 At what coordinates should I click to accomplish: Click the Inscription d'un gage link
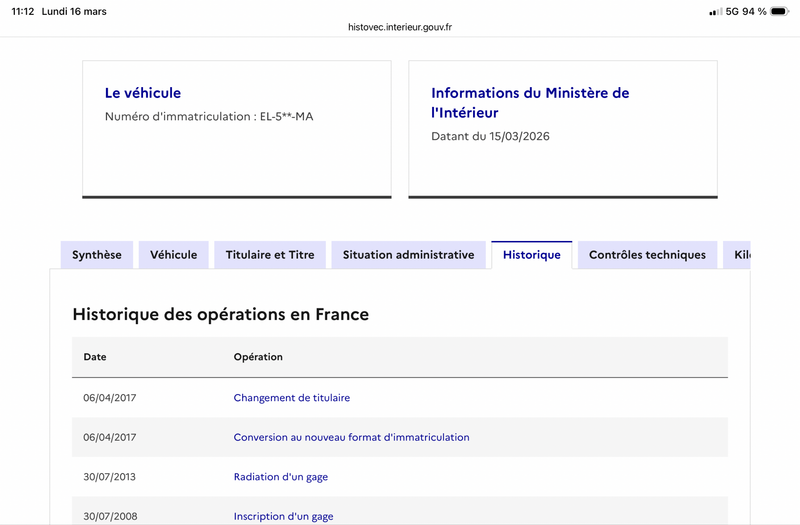[x=283, y=516]
